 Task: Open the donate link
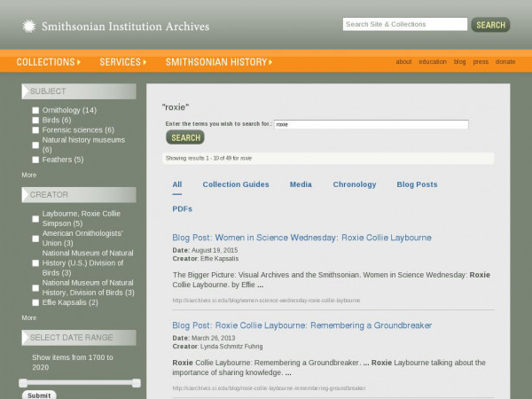pos(505,62)
